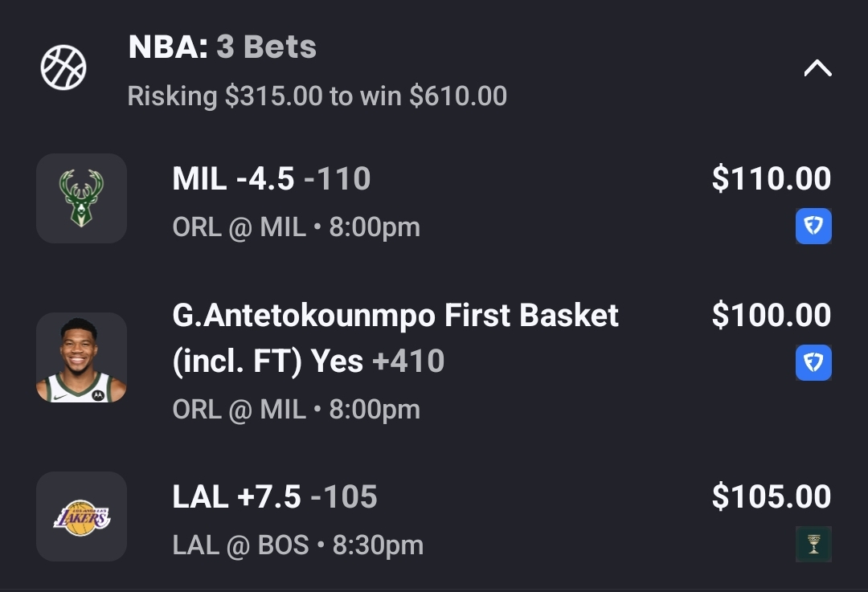Tap the FanDuel icon under $110.00
868x592 pixels.
(813, 226)
